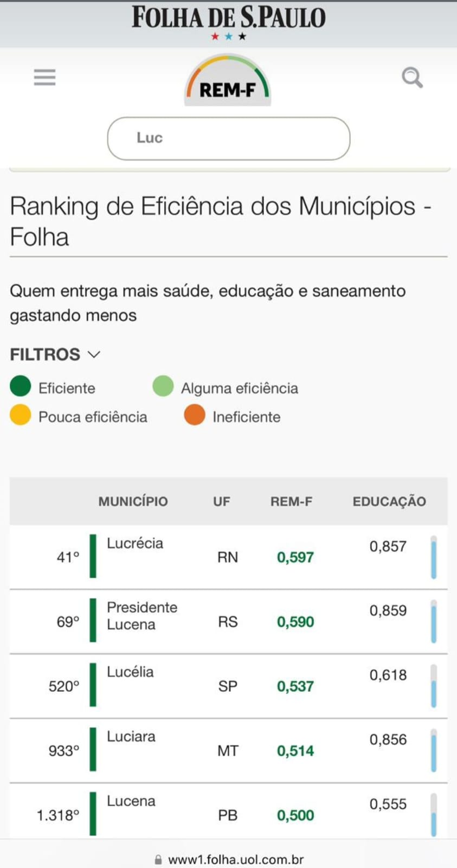
Task: Click the REM-F gauge logo
Action: (x=228, y=80)
